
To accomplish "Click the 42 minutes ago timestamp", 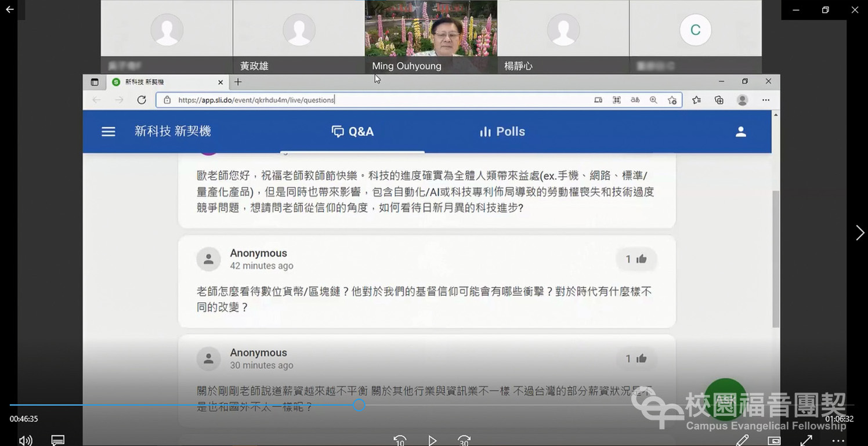I will [262, 266].
